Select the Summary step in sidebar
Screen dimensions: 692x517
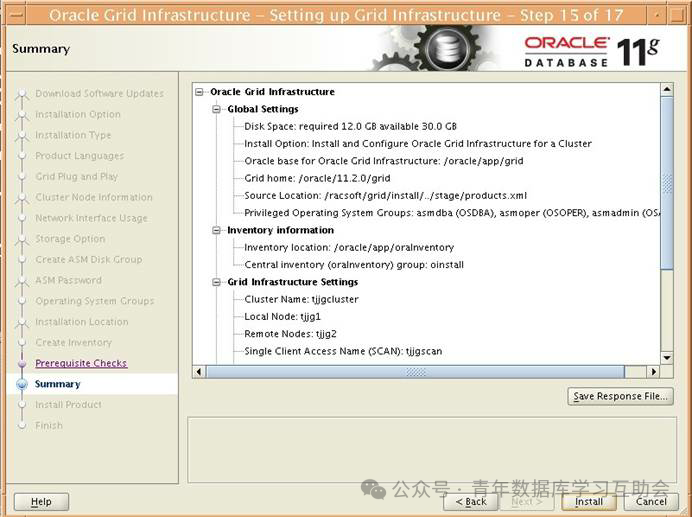click(58, 384)
